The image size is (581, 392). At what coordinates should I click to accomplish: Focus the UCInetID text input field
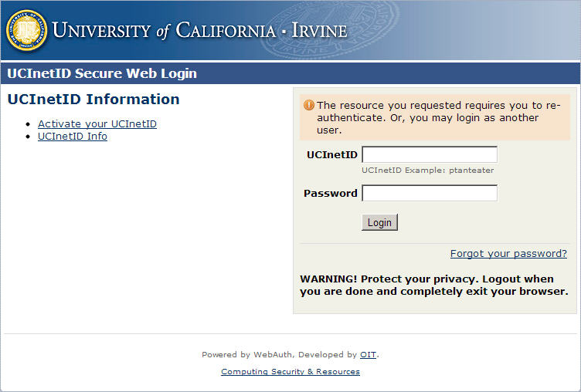430,154
